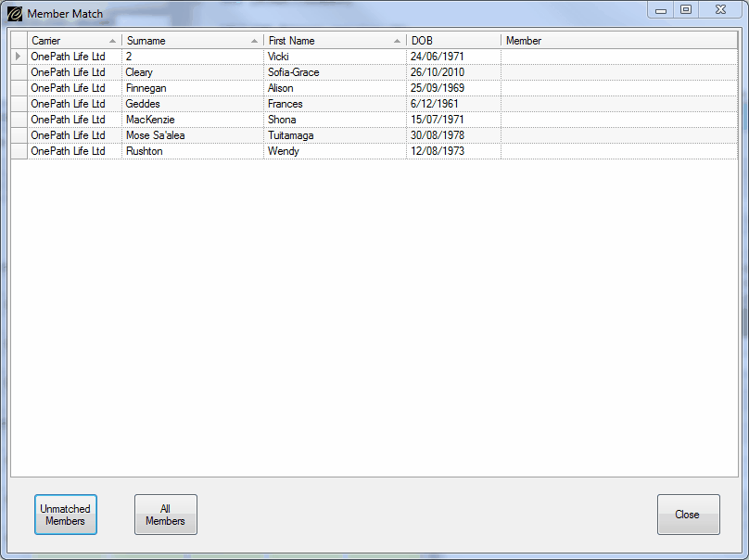Click the Carrier cell in Vicki's row
The height and width of the screenshot is (560, 749).
point(74,57)
